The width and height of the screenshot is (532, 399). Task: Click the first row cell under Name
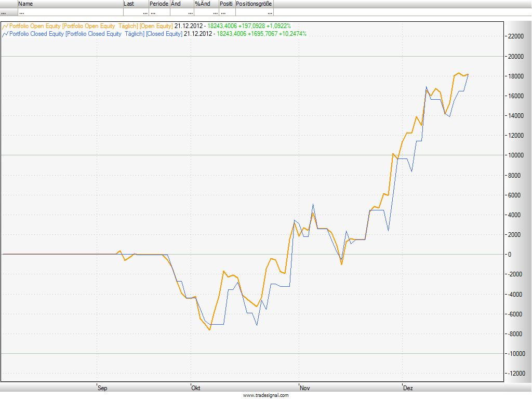pos(70,12)
